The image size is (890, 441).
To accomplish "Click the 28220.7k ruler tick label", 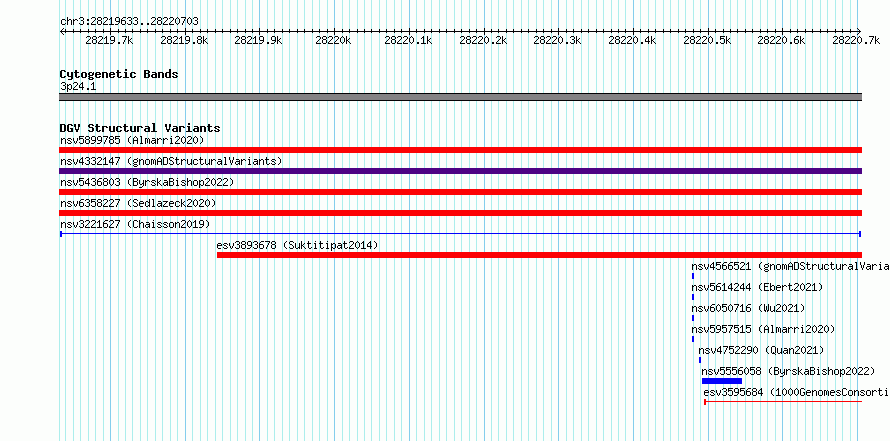I will (857, 40).
